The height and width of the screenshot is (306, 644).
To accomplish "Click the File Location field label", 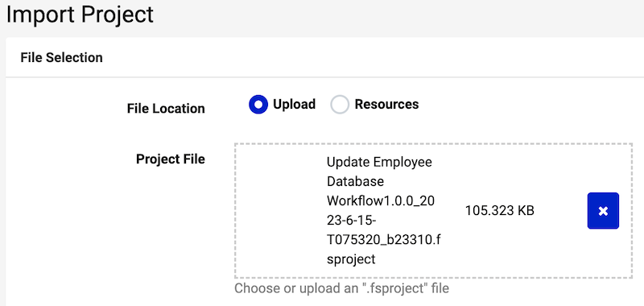I will tap(166, 109).
